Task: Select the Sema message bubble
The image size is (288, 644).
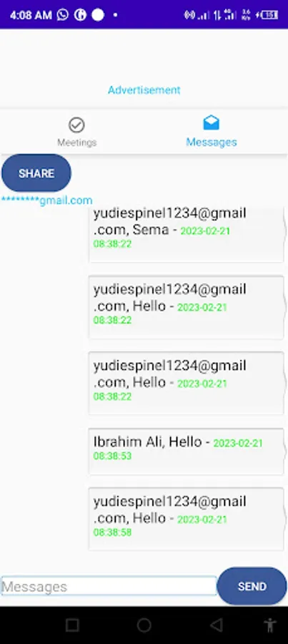Action: coord(186,235)
